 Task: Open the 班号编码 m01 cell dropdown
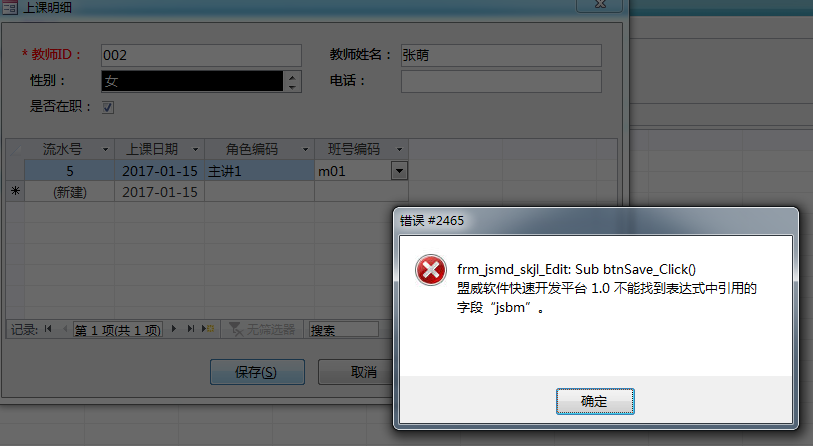click(x=399, y=171)
